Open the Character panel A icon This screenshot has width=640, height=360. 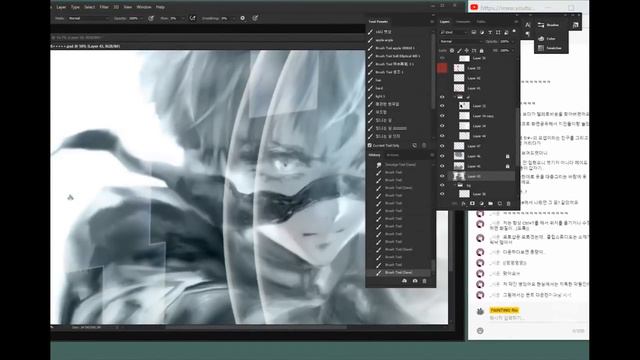[x=527, y=25]
